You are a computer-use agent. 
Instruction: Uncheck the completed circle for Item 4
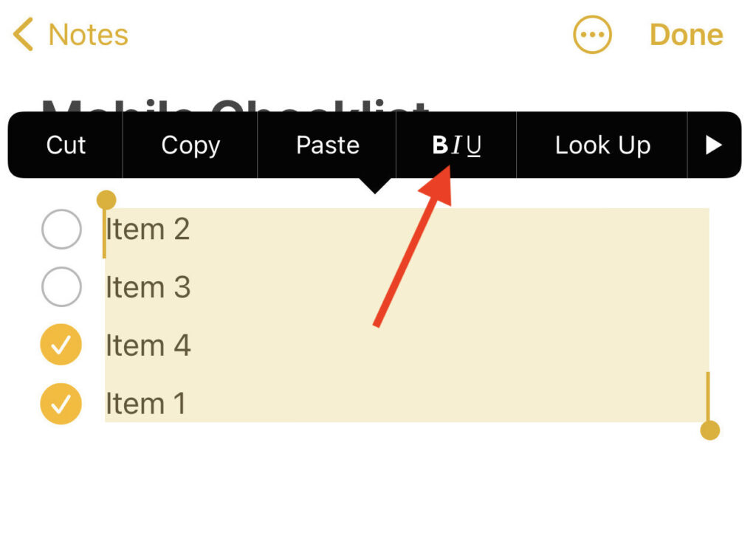61,345
